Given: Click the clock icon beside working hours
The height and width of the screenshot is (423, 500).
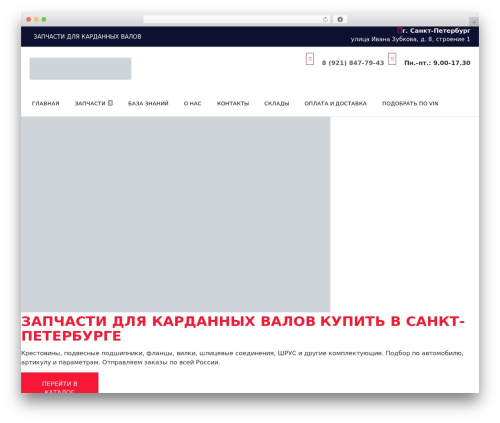Looking at the screenshot, I should 392,59.
